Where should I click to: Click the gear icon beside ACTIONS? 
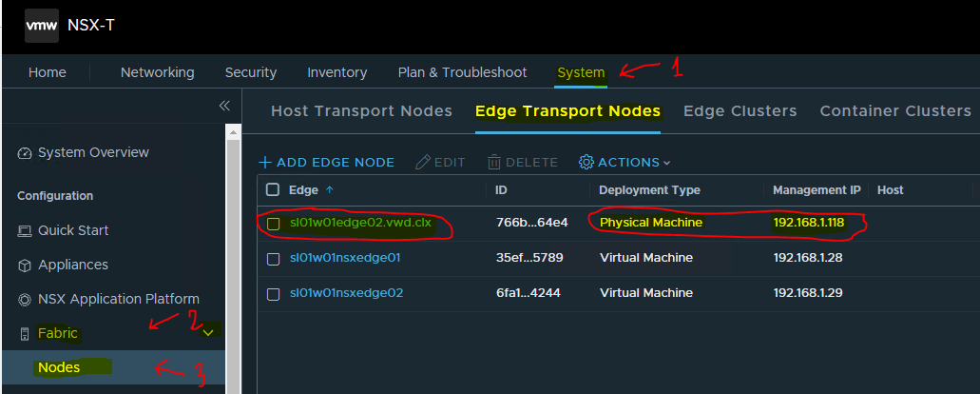click(x=586, y=163)
